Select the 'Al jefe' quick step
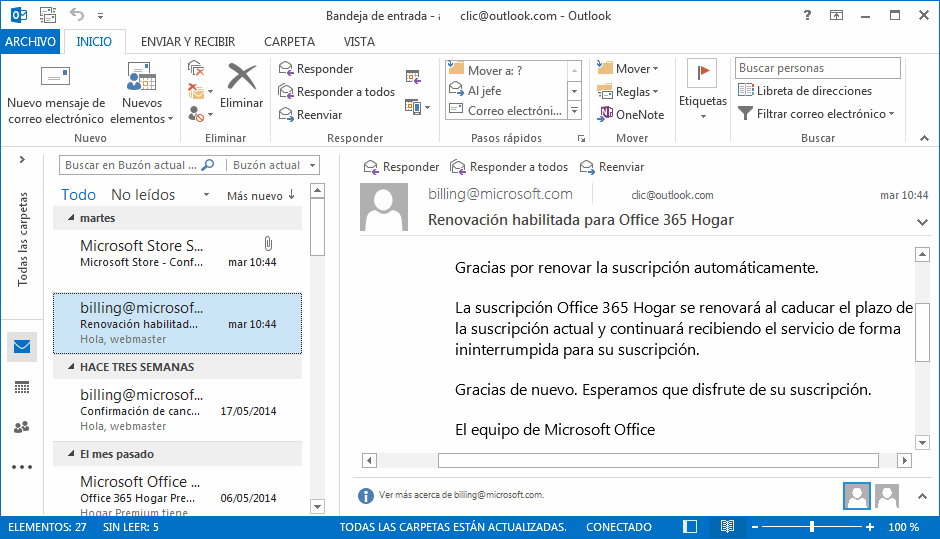 (506, 91)
